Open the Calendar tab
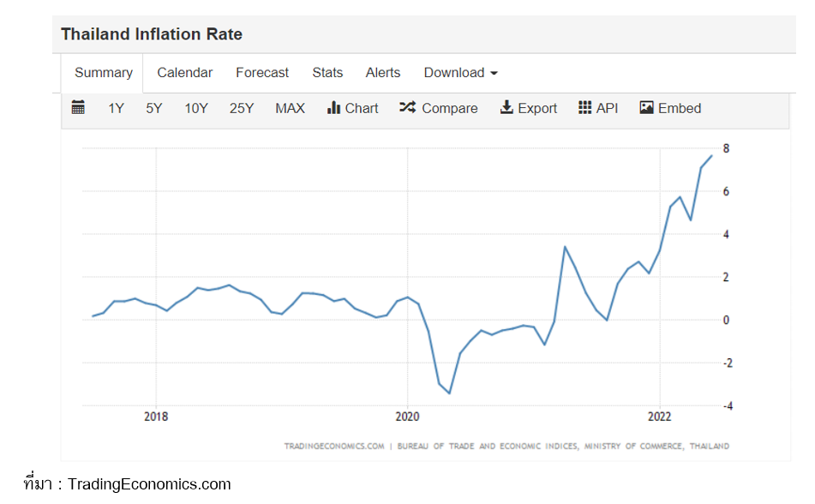Screen dimensions: 815x504 pyautogui.click(x=184, y=73)
